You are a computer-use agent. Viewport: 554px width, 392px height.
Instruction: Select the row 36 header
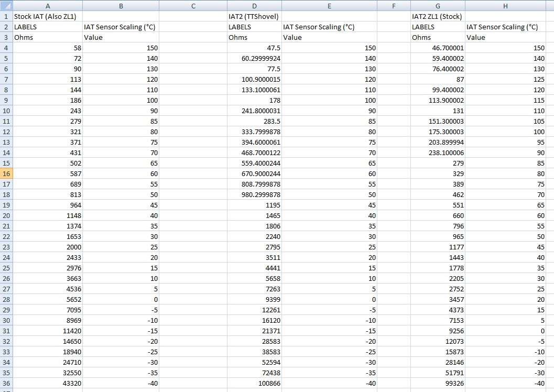(x=6, y=383)
